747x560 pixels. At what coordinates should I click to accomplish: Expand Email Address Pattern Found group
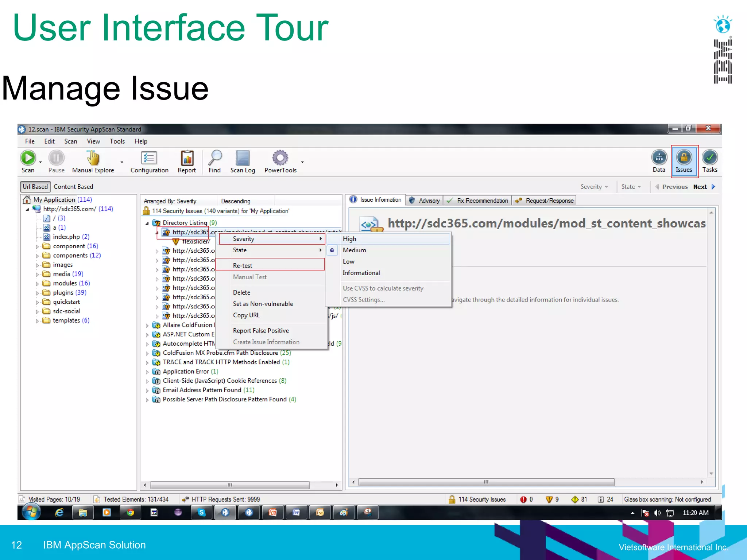click(x=147, y=390)
